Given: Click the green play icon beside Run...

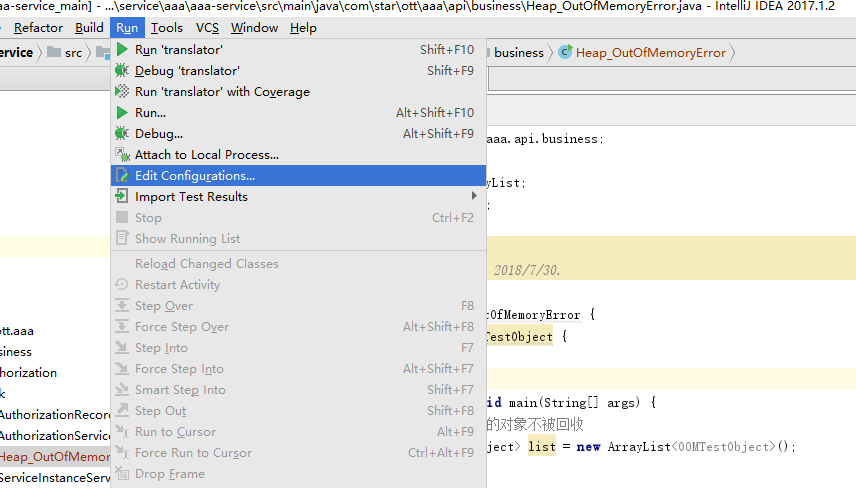Looking at the screenshot, I should [x=122, y=112].
